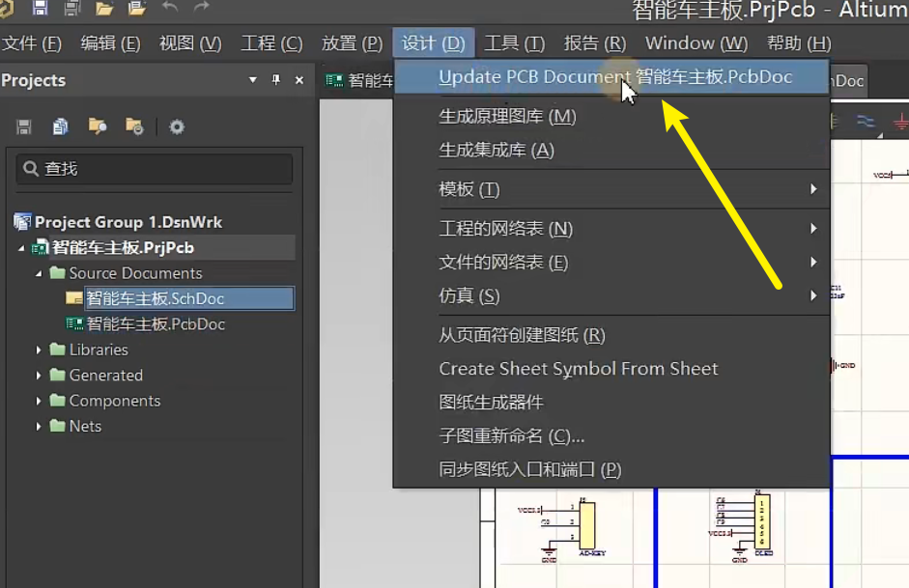This screenshot has width=909, height=588.
Task: Select the place wire tool icon
Action: click(866, 121)
